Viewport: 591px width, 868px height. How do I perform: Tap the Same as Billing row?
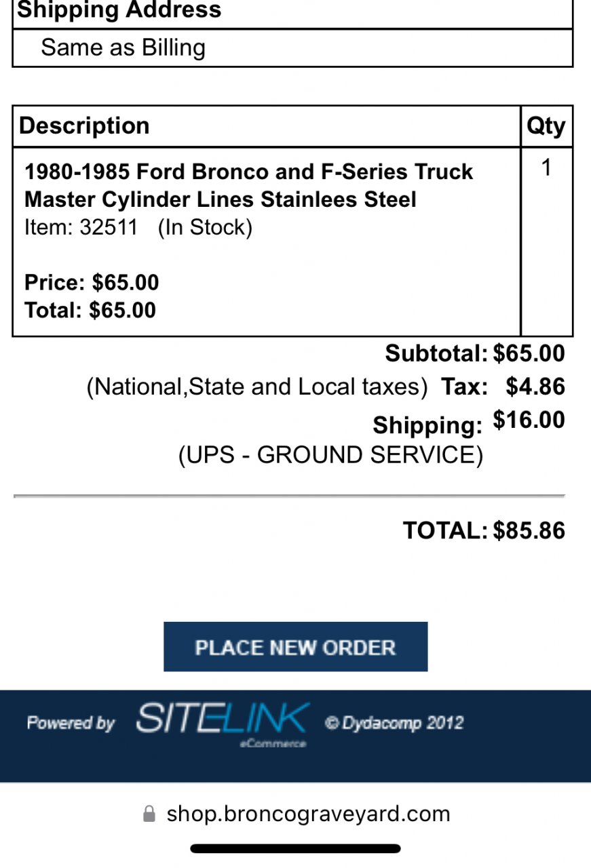123,47
